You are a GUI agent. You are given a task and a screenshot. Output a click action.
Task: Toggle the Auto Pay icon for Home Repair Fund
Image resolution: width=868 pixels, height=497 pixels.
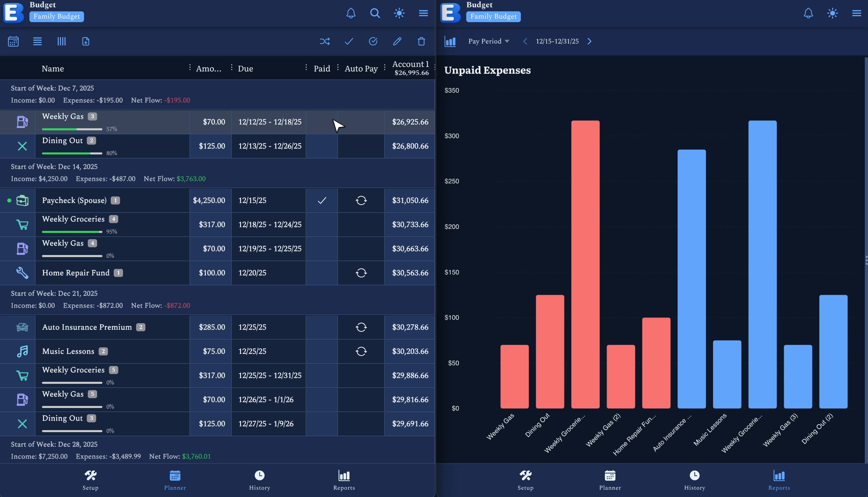click(361, 273)
